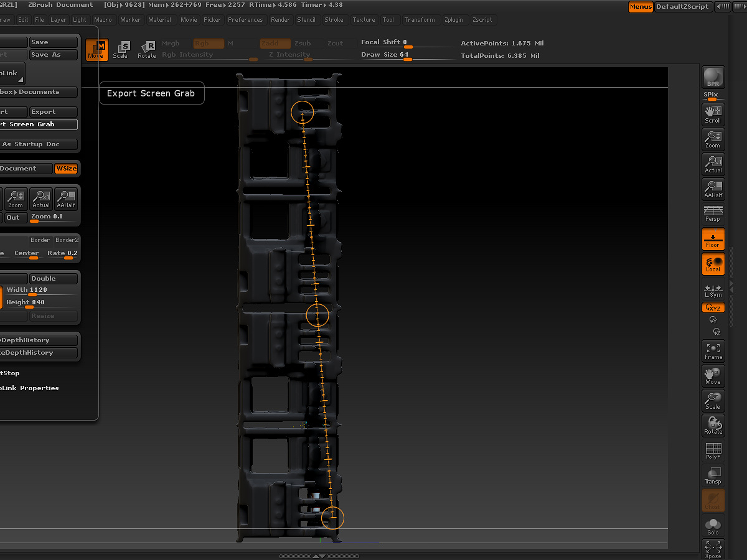Viewport: 747px width, 560px height.
Task: Select the Scale tool in top toolbar
Action: 121,50
